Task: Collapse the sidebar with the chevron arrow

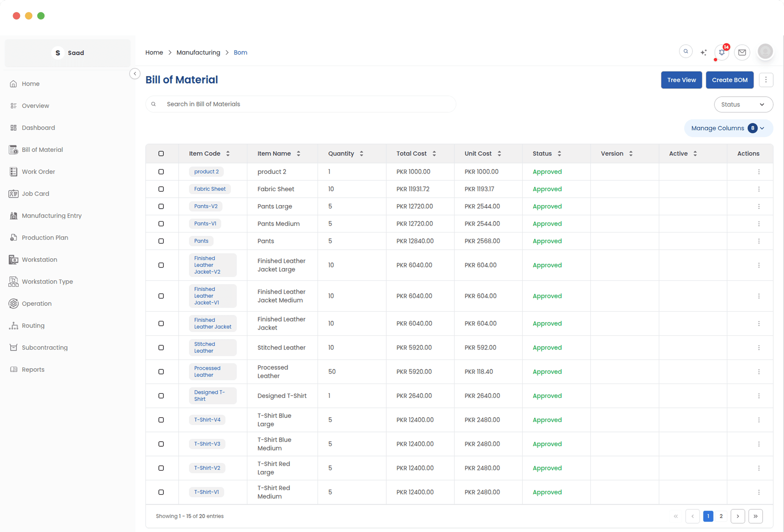Action: (135, 73)
